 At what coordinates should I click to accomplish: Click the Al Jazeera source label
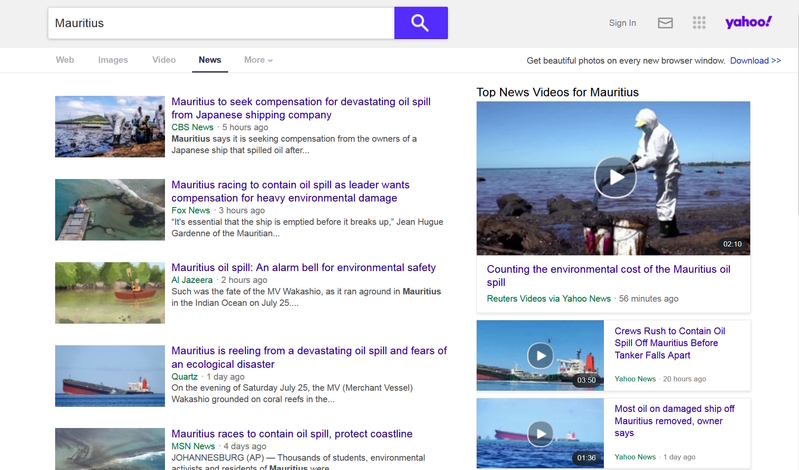coord(192,280)
